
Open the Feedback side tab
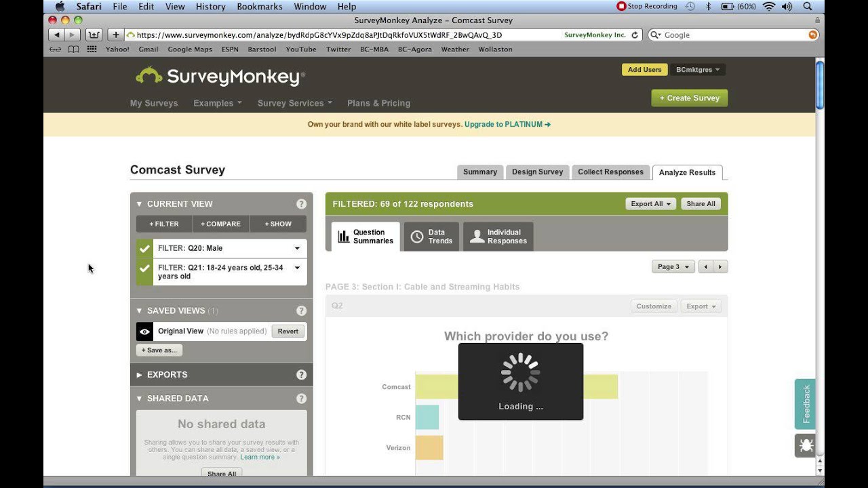(806, 404)
